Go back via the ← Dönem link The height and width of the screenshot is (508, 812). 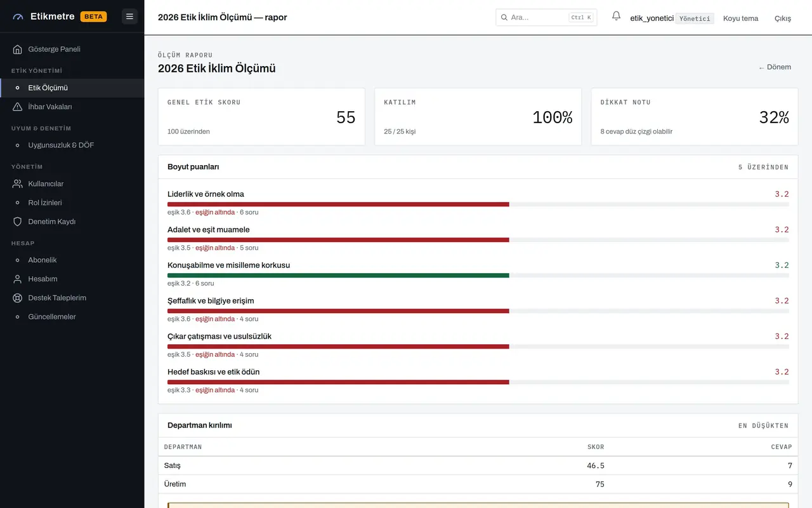[775, 67]
